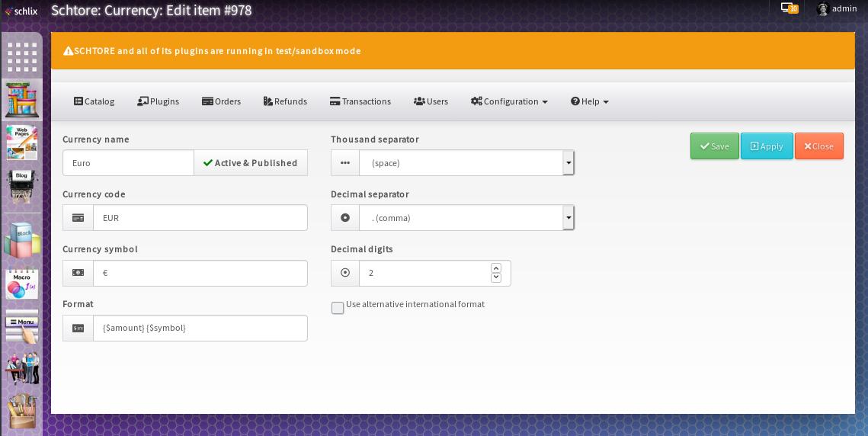Click the warning triangle in sandbox banner
868x436 pixels.
[68, 51]
